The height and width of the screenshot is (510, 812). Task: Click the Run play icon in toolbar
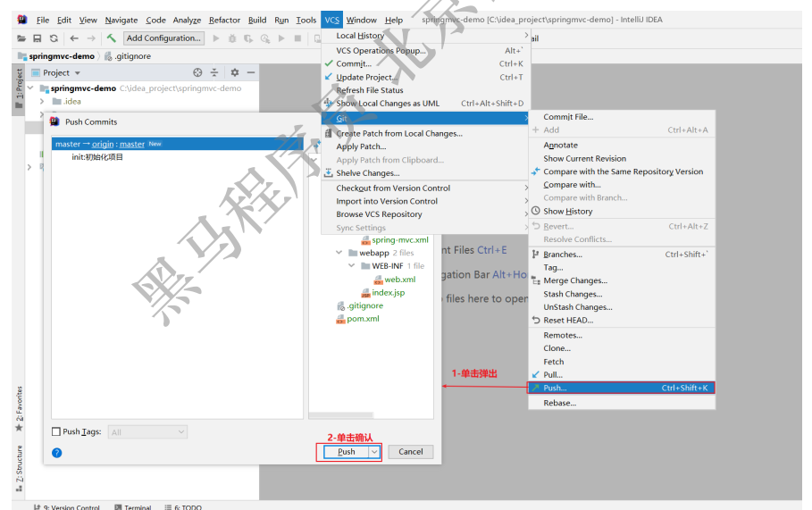click(216, 38)
